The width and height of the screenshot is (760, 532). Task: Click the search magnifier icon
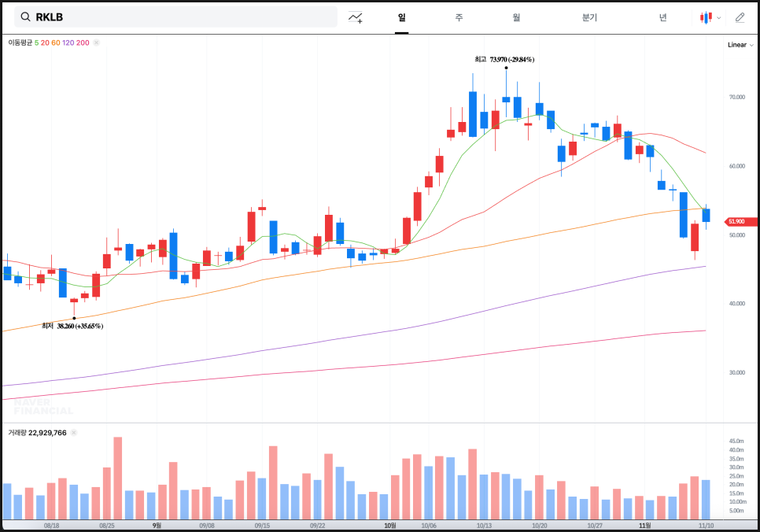point(25,17)
